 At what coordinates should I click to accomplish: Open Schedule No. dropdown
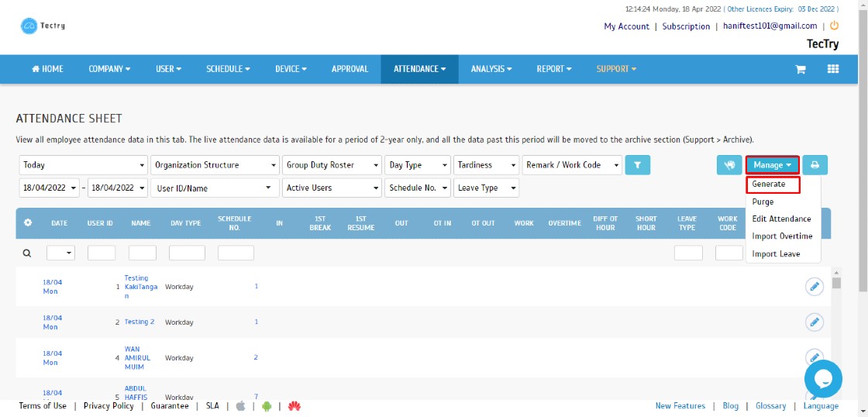click(418, 188)
